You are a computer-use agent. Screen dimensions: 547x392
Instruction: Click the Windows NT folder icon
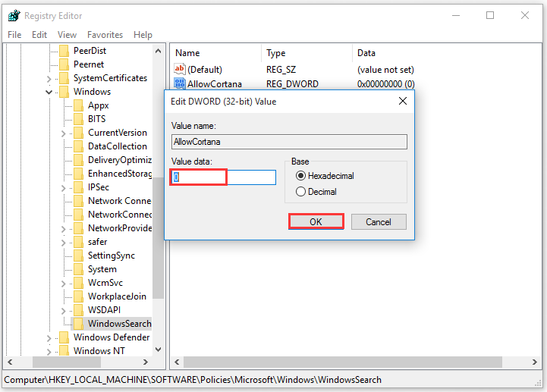pos(64,350)
